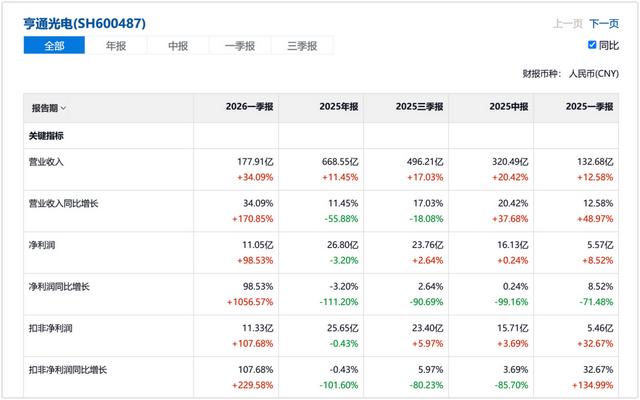Click the 132.68亿 revenue value

(595, 162)
